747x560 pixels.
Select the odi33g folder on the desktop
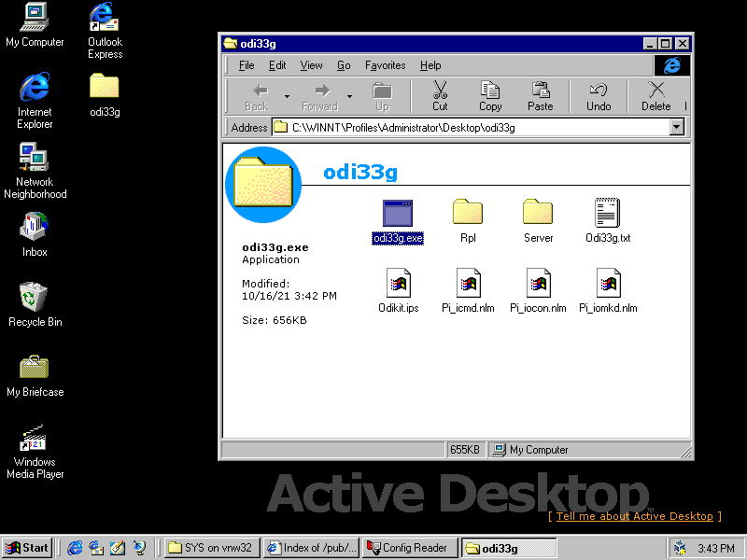pos(105,95)
